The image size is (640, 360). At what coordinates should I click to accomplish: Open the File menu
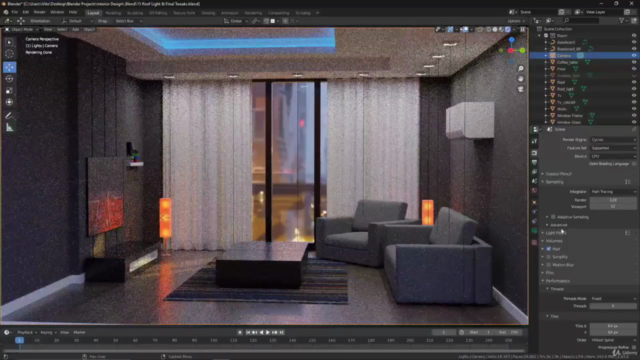(15, 12)
